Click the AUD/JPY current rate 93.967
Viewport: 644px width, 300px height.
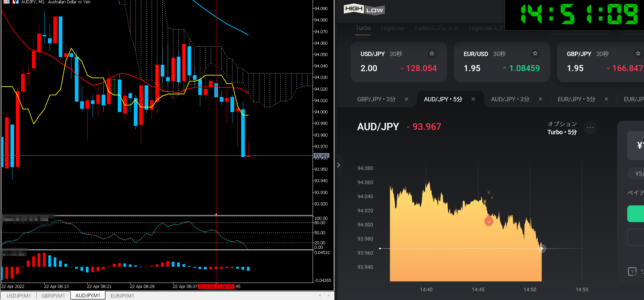[427, 127]
